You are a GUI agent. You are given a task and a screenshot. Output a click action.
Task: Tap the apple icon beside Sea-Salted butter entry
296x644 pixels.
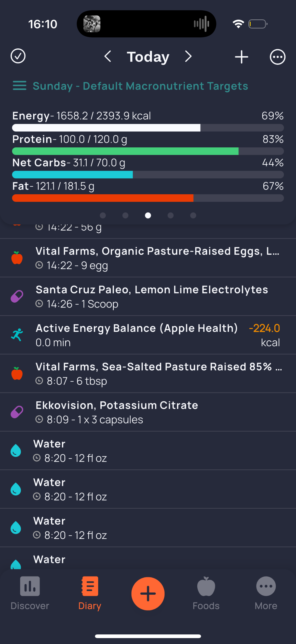17,373
